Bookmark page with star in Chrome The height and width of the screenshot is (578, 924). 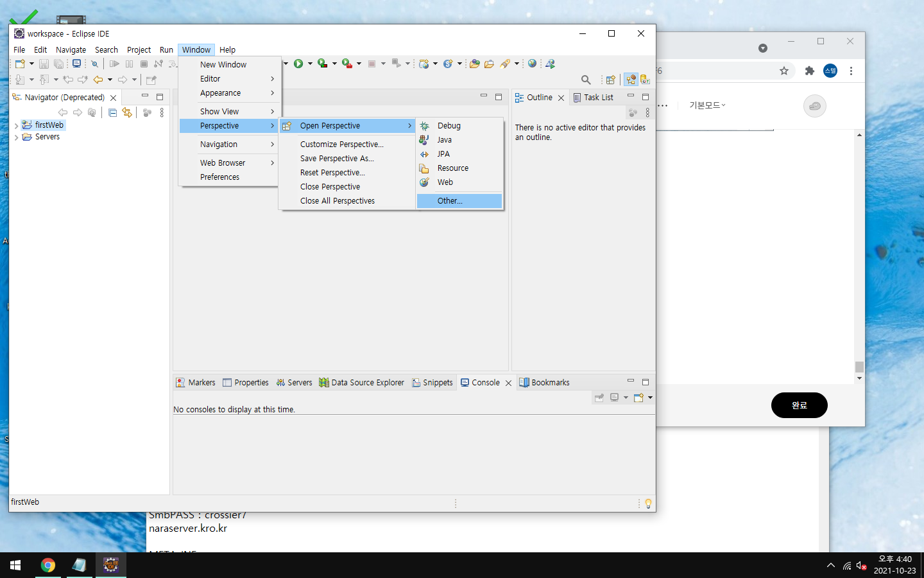[x=784, y=71]
